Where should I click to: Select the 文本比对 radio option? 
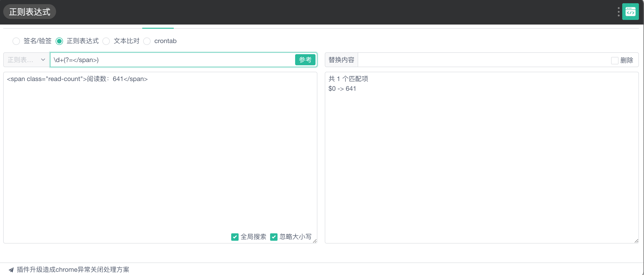(106, 41)
